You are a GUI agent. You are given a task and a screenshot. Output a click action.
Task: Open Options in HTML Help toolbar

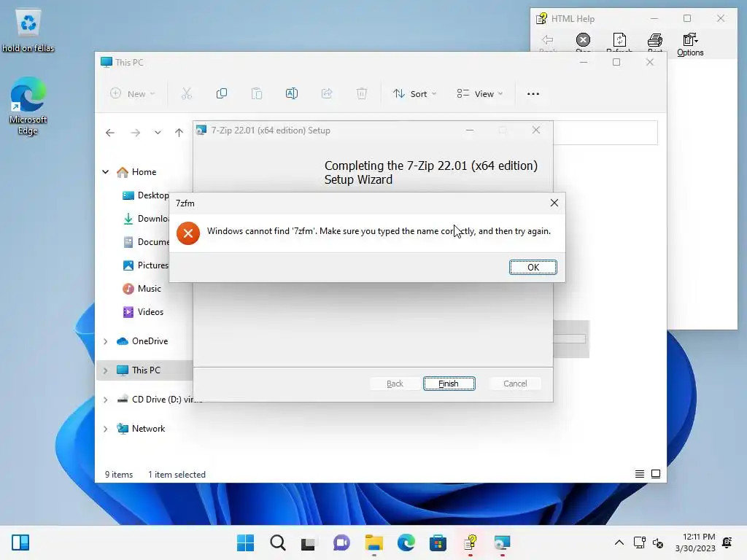[690, 45]
